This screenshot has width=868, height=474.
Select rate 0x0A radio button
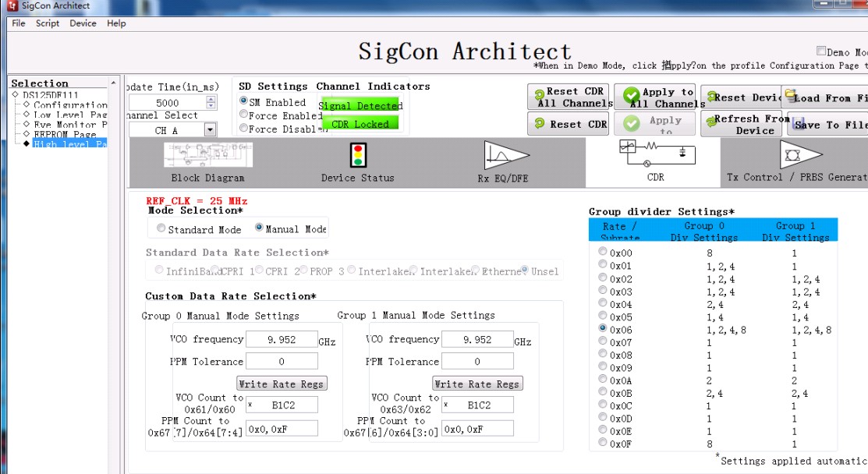point(602,379)
